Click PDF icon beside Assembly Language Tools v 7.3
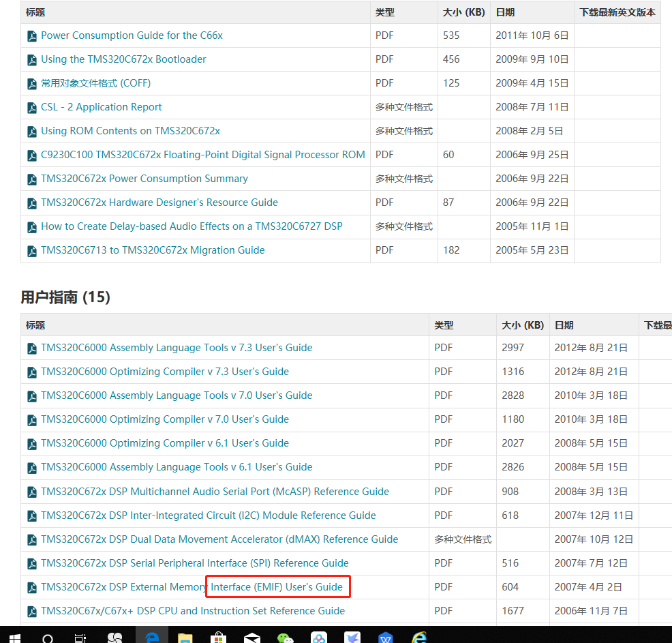672x643 pixels. 32,348
